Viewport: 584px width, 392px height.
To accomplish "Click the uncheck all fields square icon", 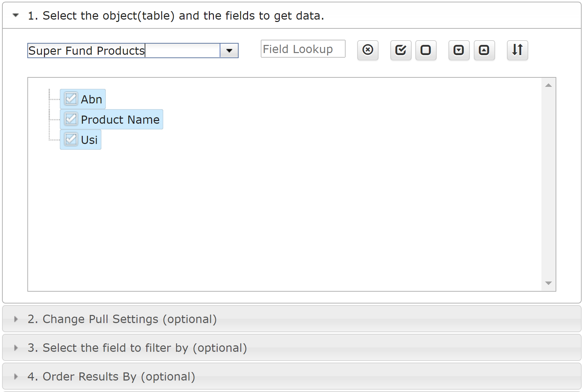I will [426, 50].
